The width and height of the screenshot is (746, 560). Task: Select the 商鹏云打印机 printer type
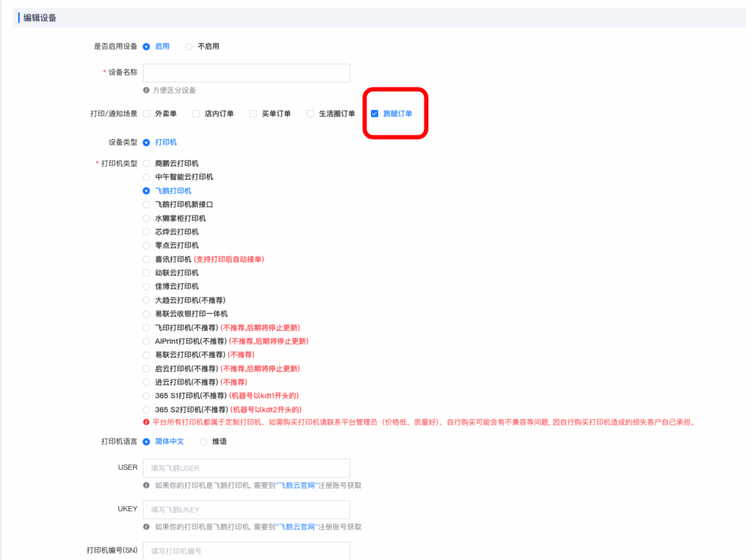tap(146, 163)
